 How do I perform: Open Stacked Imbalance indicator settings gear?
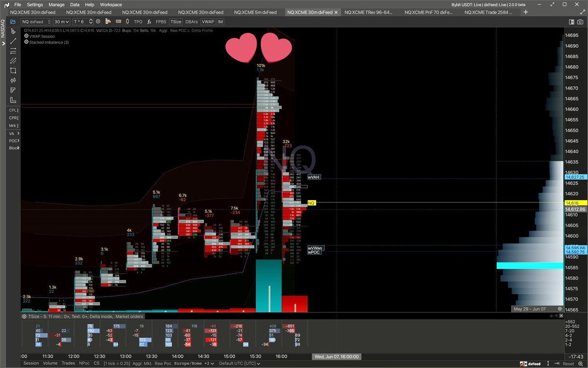tap(26, 42)
